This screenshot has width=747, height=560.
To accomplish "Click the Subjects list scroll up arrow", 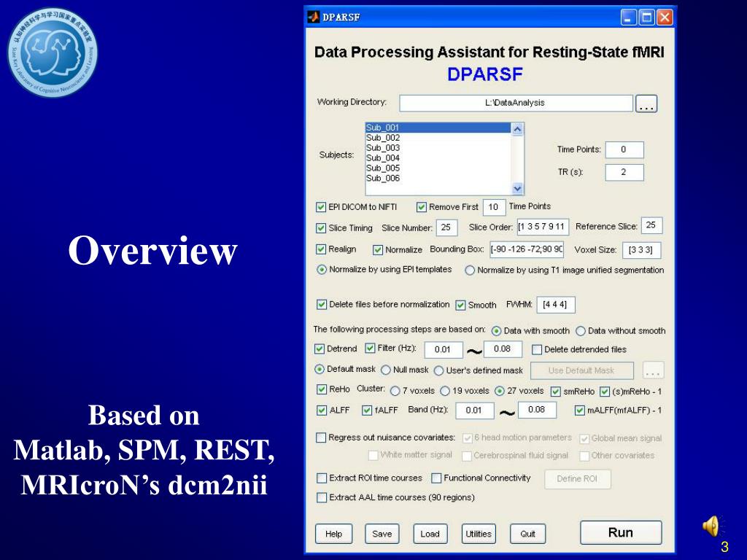I will (517, 129).
